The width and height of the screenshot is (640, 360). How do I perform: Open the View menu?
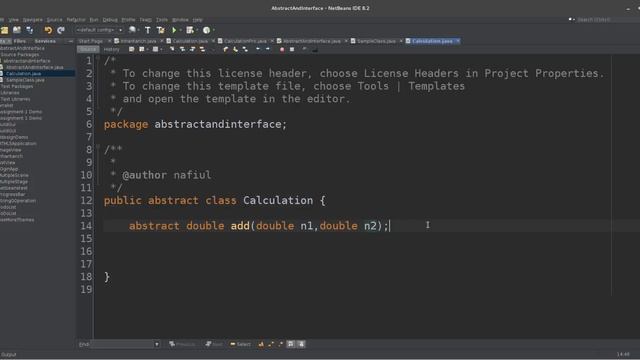tap(13, 20)
